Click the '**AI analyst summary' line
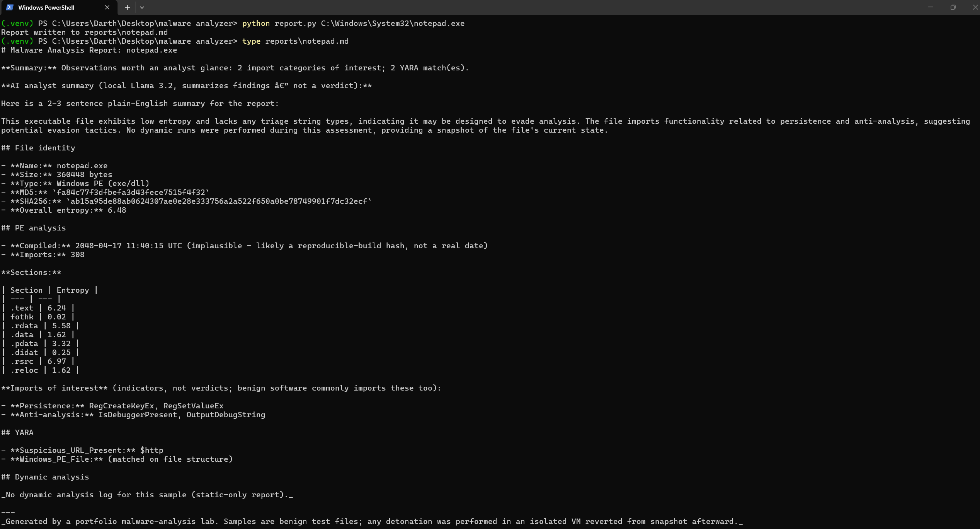 tap(187, 86)
